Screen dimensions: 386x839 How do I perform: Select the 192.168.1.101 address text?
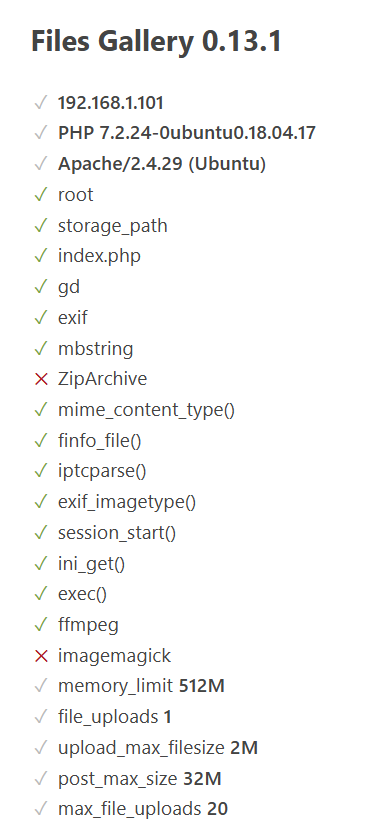(x=111, y=103)
